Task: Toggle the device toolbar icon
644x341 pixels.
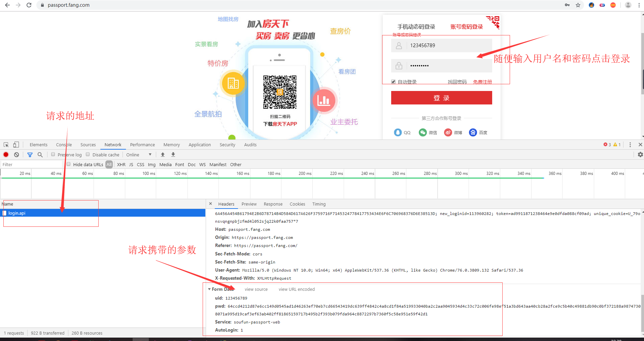Action: point(16,145)
